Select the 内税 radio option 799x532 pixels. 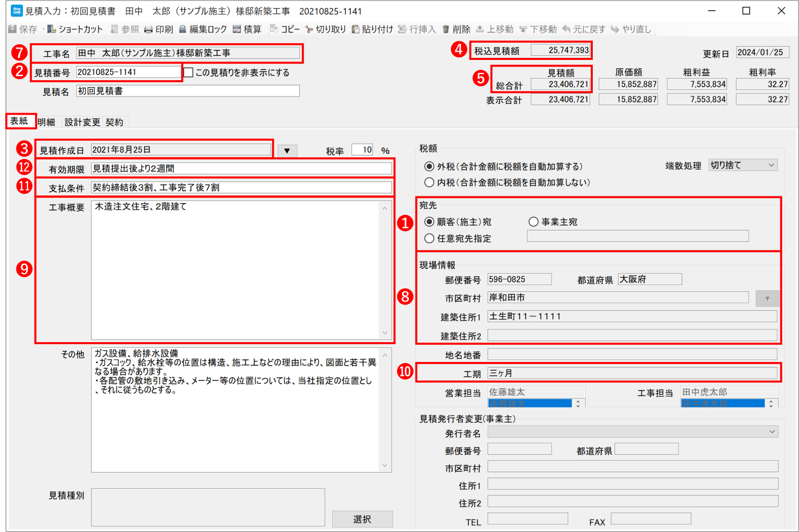click(x=429, y=182)
